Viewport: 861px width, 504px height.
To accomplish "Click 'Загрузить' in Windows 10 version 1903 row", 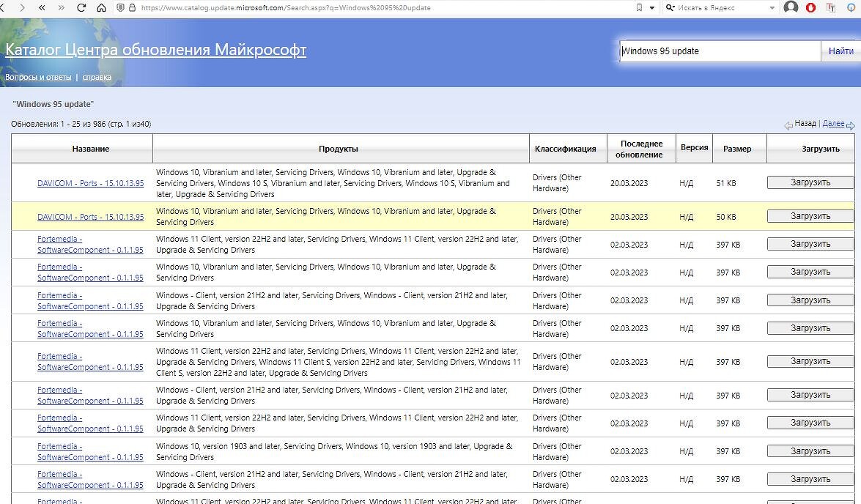I will (x=810, y=451).
